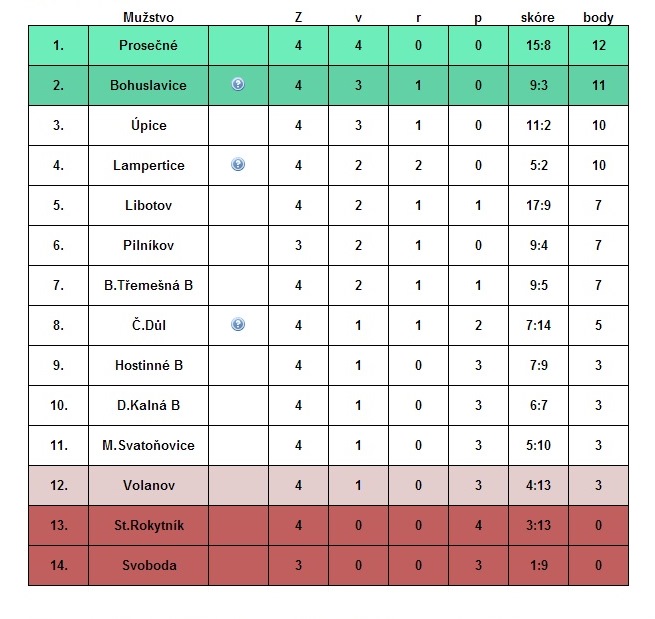Choose D.Kalná B in the table

click(148, 405)
